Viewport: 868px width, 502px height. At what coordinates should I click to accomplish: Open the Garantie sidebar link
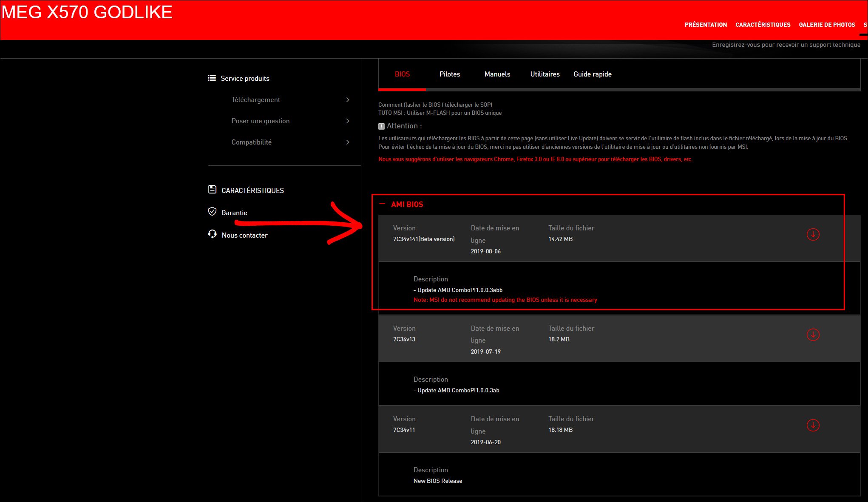[234, 213]
